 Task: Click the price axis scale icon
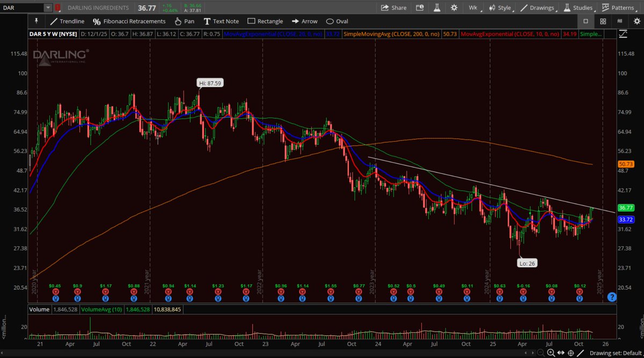coord(623,34)
